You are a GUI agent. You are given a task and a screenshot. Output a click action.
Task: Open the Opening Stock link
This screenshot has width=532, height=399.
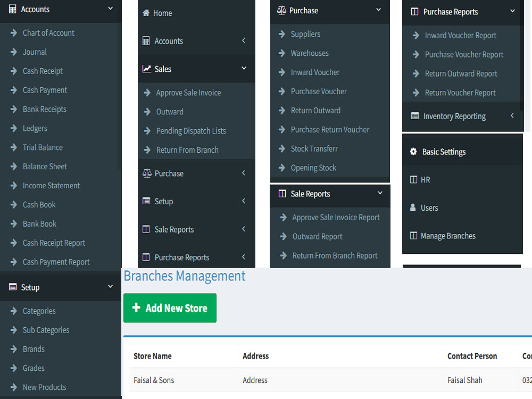[x=313, y=168]
